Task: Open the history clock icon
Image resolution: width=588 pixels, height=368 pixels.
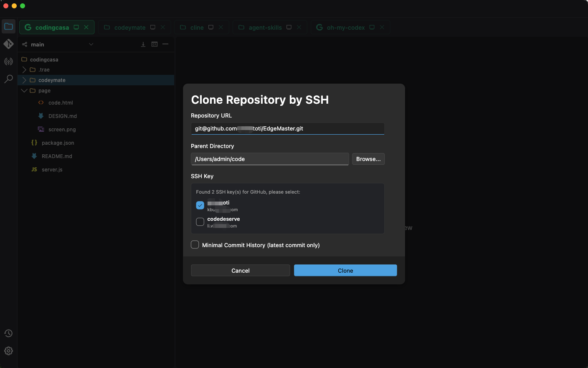Action: [8, 333]
